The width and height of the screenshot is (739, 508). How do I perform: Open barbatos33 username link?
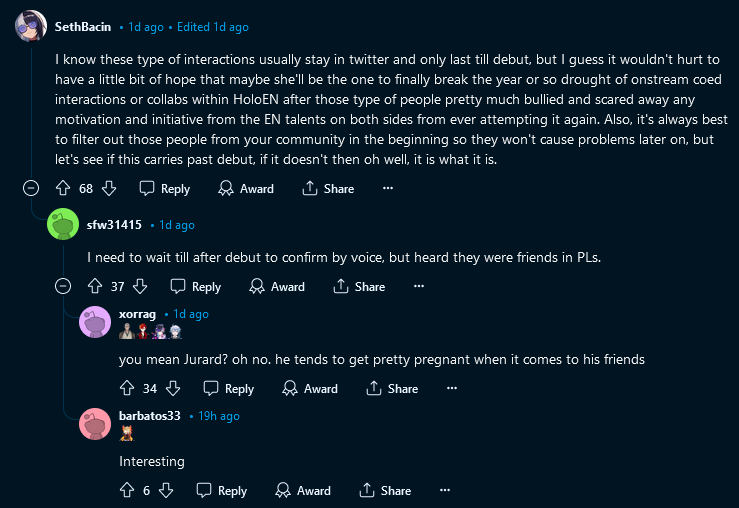[149, 415]
